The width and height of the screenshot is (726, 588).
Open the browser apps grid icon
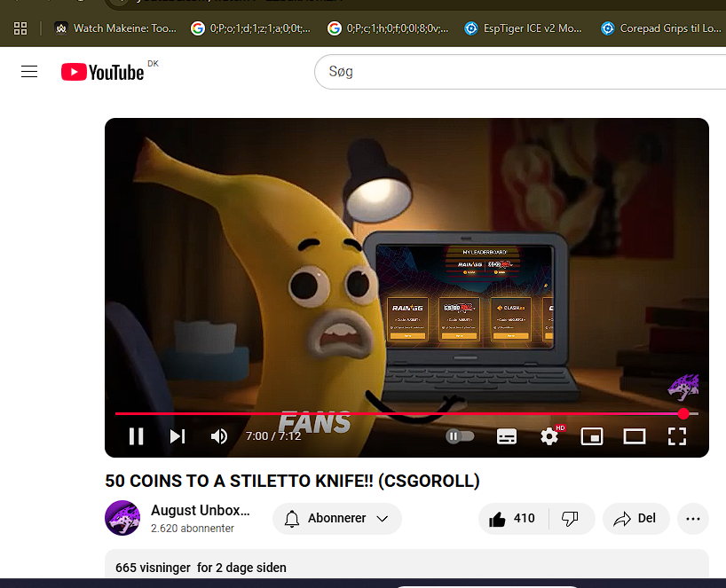click(x=20, y=28)
